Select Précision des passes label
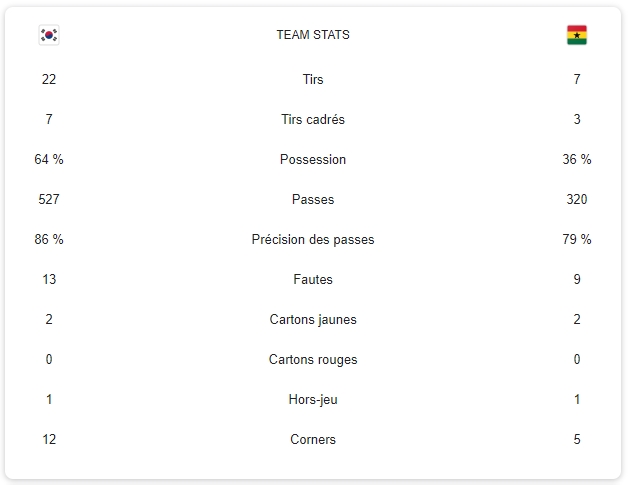 pyautogui.click(x=313, y=240)
